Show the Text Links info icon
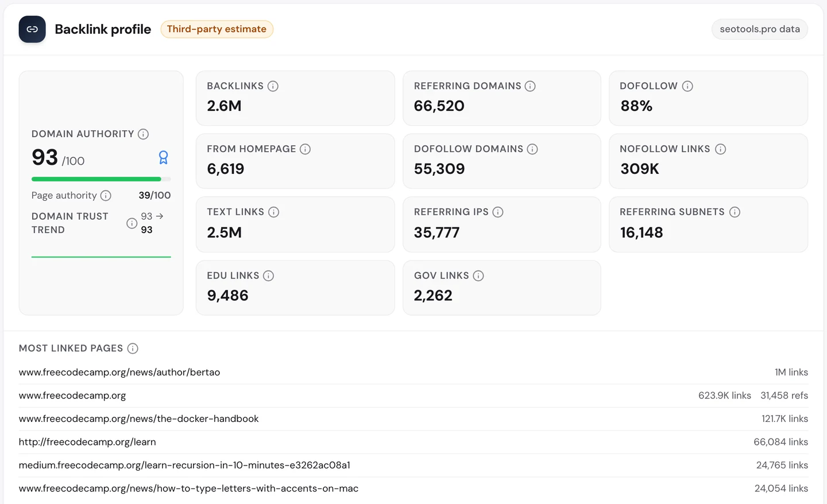 274,212
